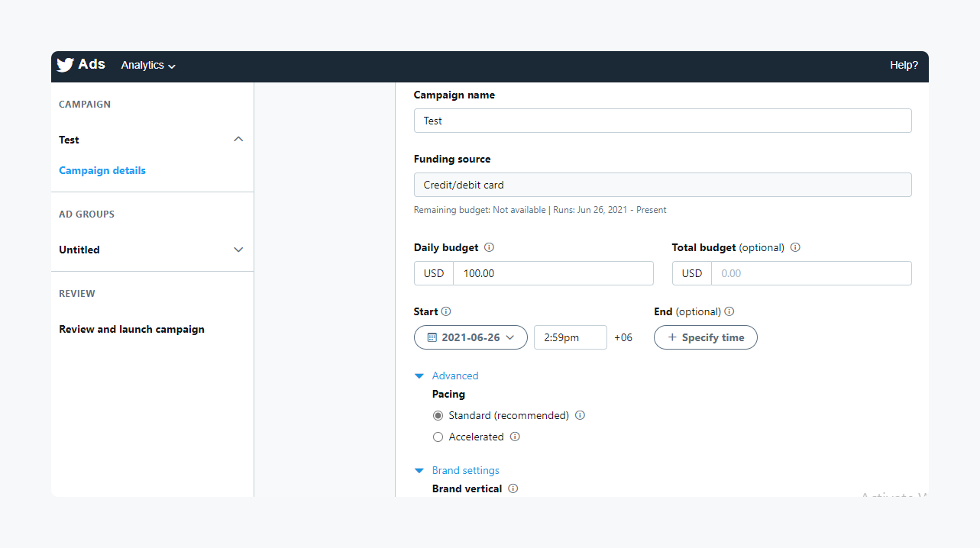Click info icon next to Brand vertical
Viewport: 980px width, 548px height.
click(513, 488)
